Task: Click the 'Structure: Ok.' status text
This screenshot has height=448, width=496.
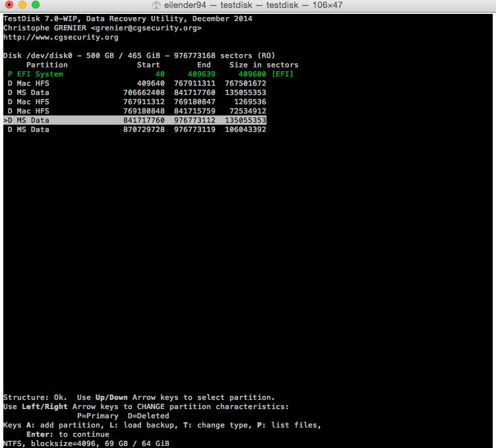Action: 36,397
